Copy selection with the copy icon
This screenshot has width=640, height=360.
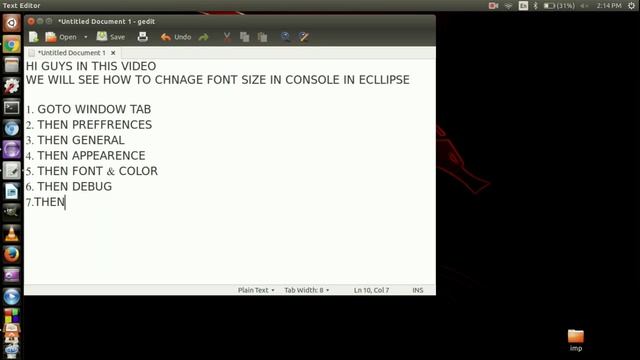[x=244, y=37]
